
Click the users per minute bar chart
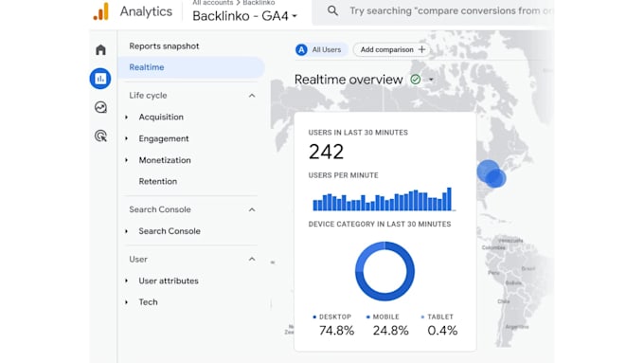[384, 199]
